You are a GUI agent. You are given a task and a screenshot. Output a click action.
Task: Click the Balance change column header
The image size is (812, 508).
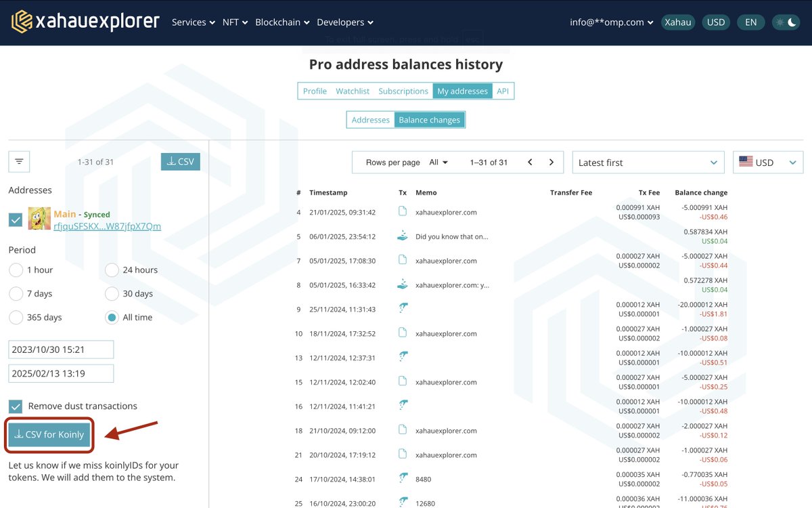(701, 192)
